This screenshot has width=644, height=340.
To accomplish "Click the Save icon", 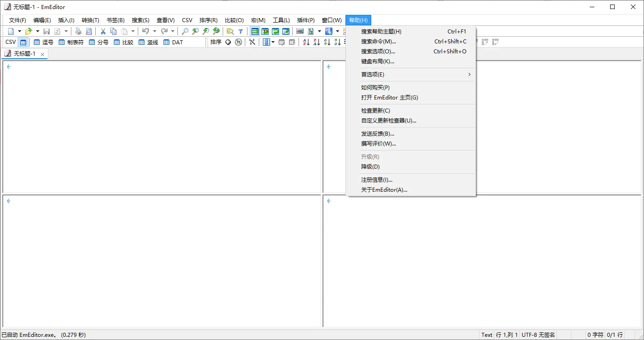I will click(47, 31).
